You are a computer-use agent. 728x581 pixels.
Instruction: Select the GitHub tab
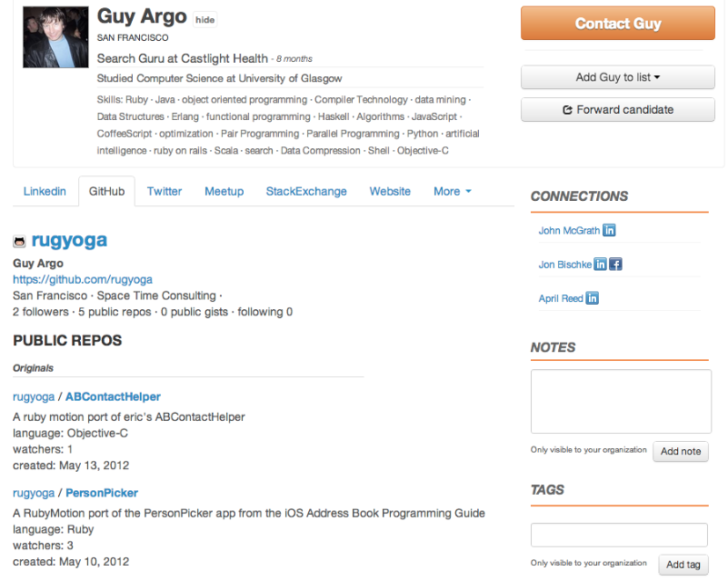coord(106,191)
